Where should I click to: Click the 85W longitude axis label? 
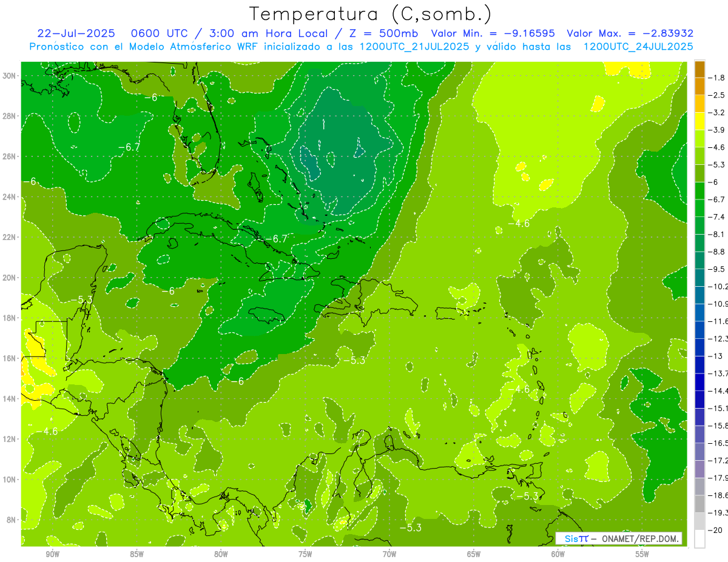(136, 555)
